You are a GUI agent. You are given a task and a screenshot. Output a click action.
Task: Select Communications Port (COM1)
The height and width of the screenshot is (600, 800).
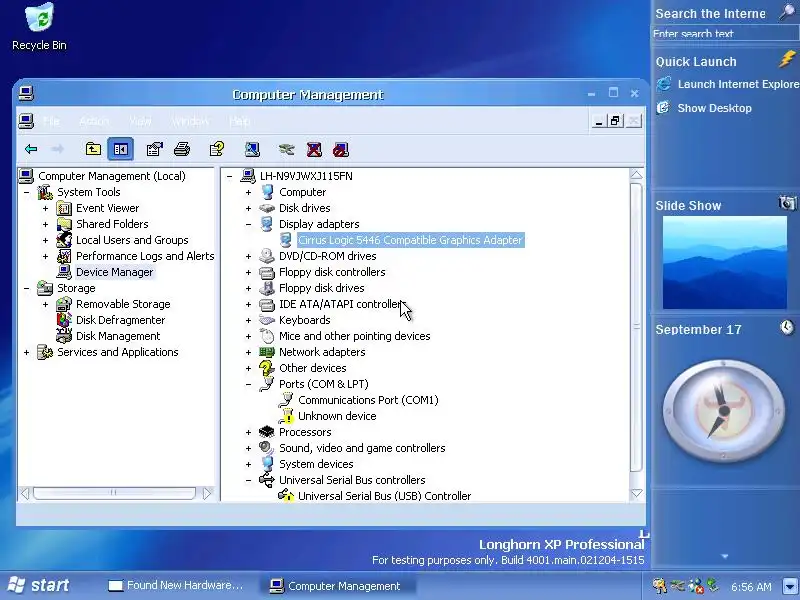tap(368, 400)
